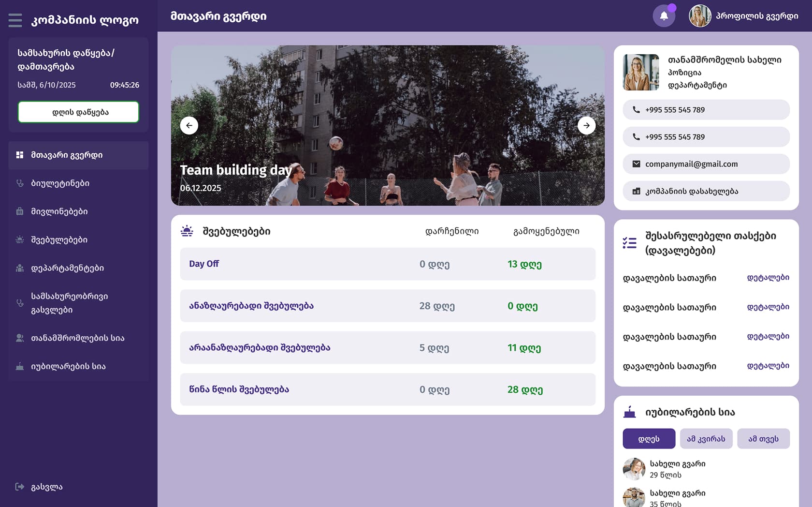Click the profile avatar at top right
This screenshot has height=507, width=812.
pyautogui.click(x=699, y=15)
